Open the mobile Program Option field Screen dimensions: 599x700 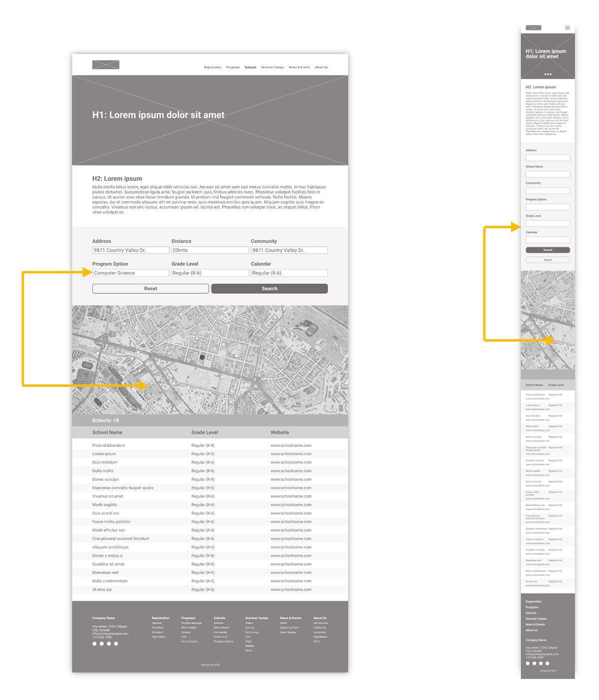pos(548,207)
